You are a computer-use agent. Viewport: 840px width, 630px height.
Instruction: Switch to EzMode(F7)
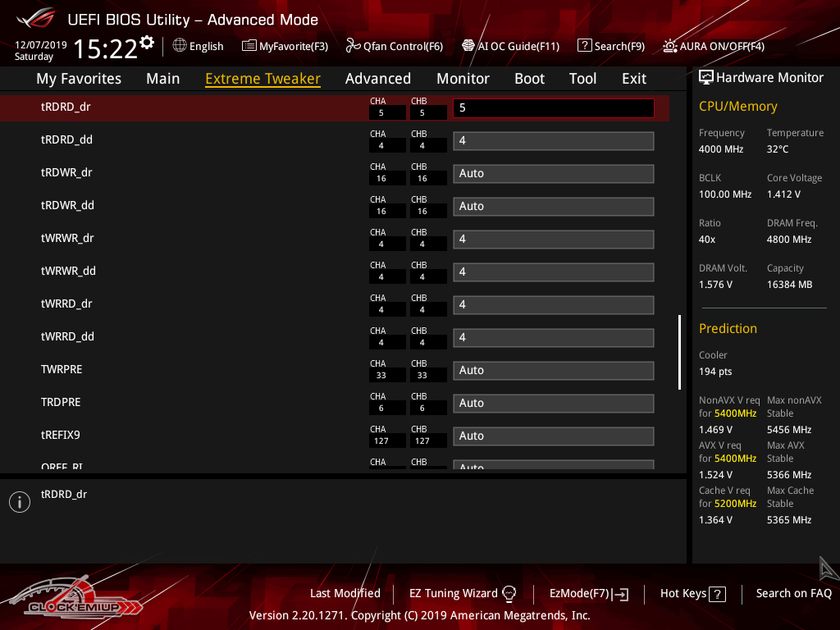coord(589,593)
